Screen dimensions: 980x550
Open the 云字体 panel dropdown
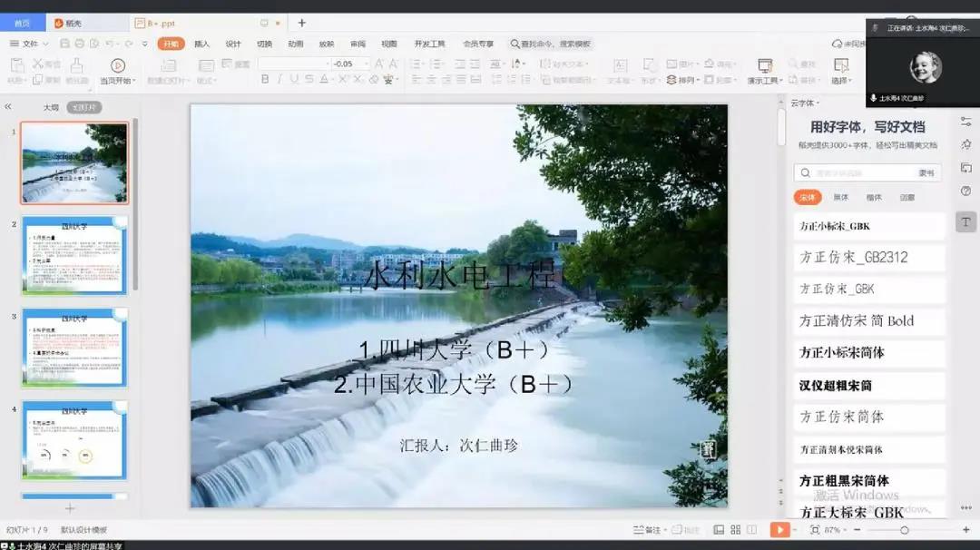pos(803,103)
